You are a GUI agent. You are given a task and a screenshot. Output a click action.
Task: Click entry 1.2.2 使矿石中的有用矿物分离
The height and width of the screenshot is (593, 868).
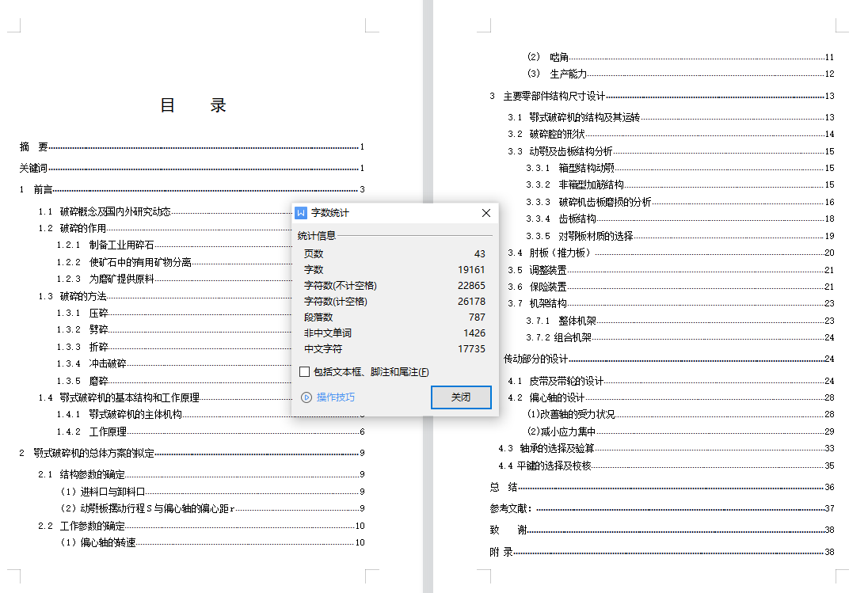(x=173, y=262)
